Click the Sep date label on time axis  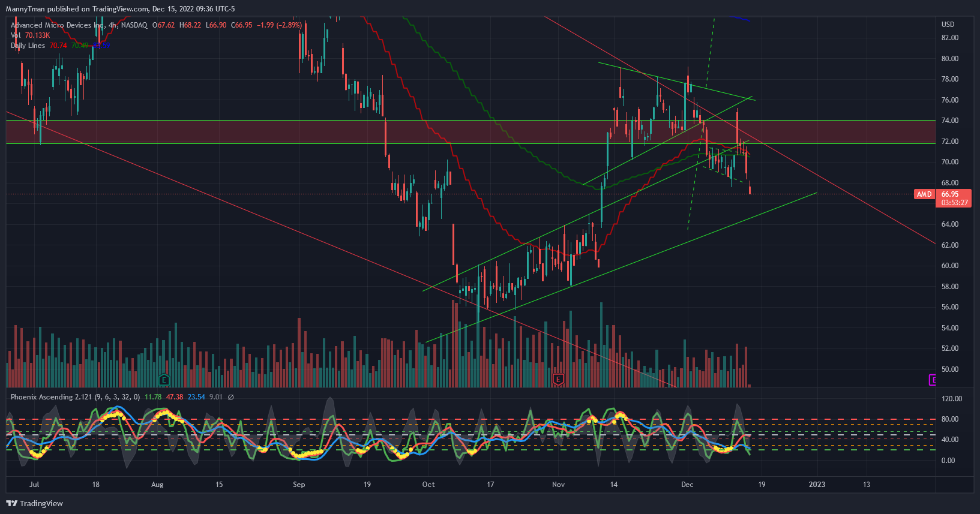tap(299, 485)
